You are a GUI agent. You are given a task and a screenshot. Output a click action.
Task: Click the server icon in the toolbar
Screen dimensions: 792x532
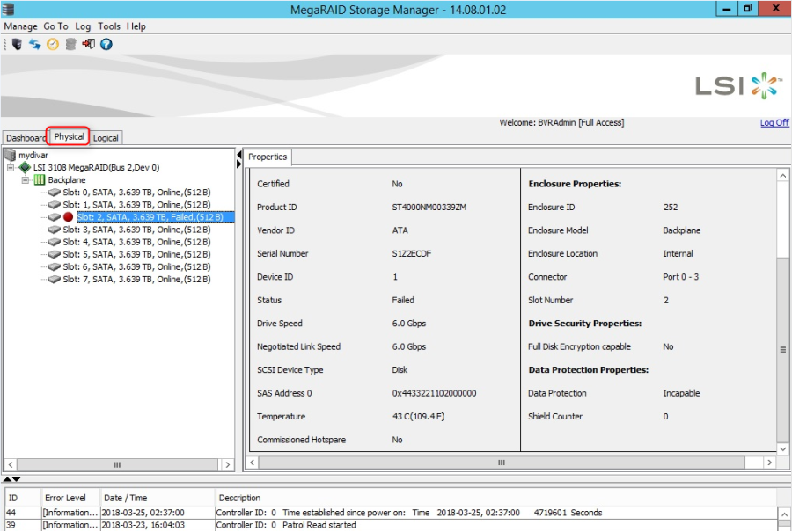pos(17,44)
